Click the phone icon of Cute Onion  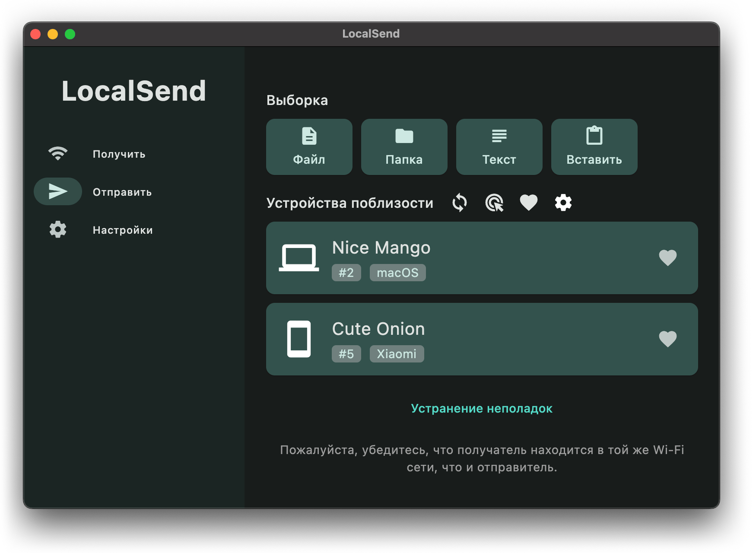click(x=299, y=339)
